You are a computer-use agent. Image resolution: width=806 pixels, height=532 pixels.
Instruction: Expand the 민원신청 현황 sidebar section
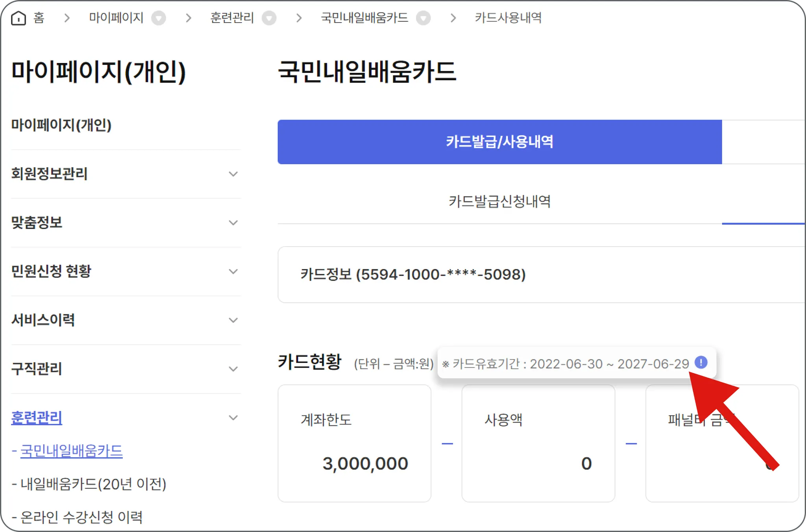(x=233, y=272)
